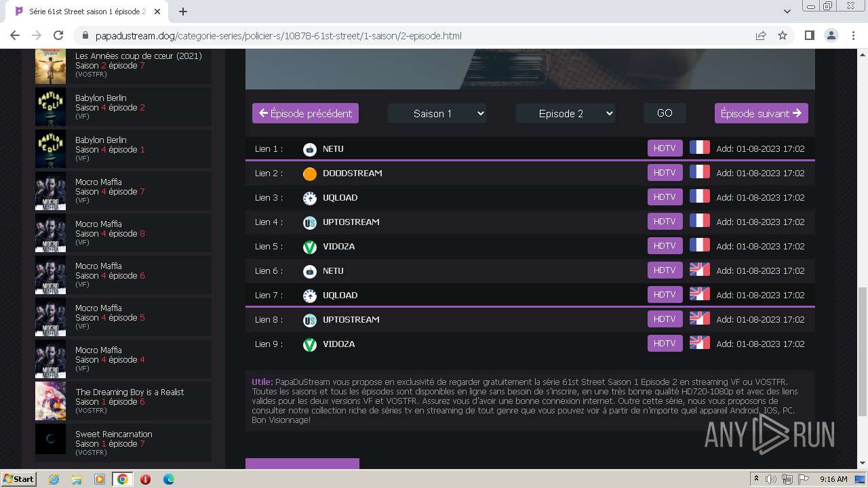Click the French flag in Lien 5 row

[x=699, y=245]
